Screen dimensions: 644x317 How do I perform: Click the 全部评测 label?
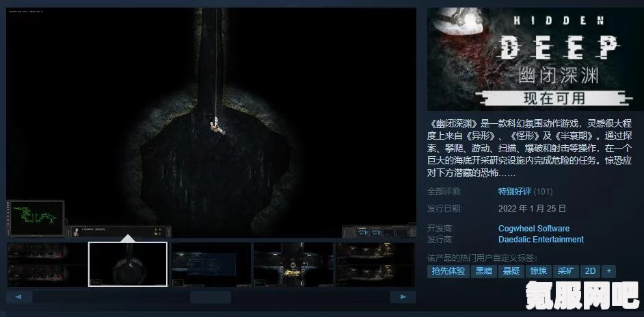(x=444, y=192)
